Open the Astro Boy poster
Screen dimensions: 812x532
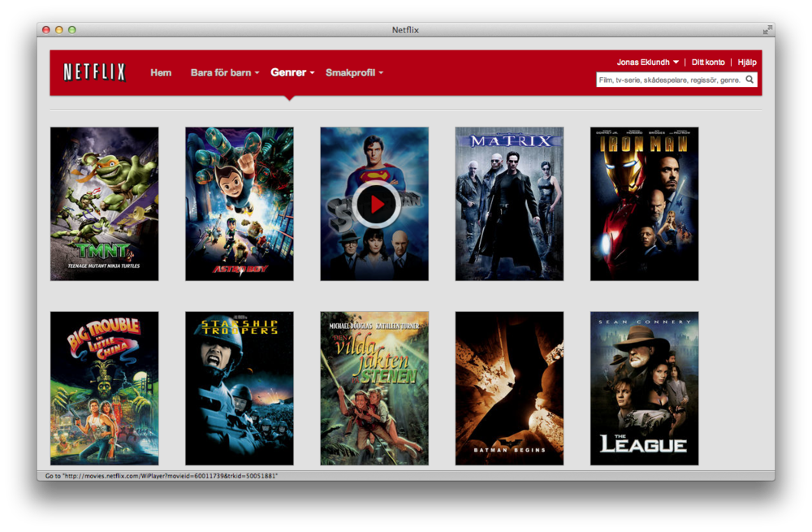(x=239, y=204)
